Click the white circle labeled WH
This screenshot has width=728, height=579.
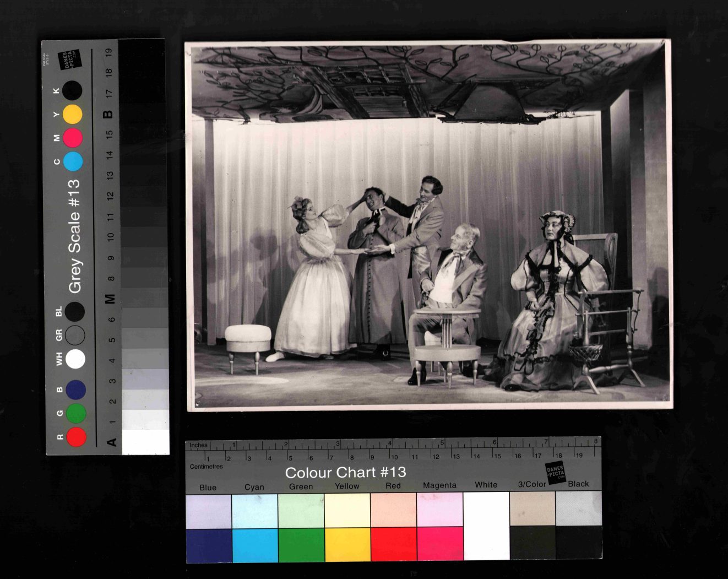[75, 359]
